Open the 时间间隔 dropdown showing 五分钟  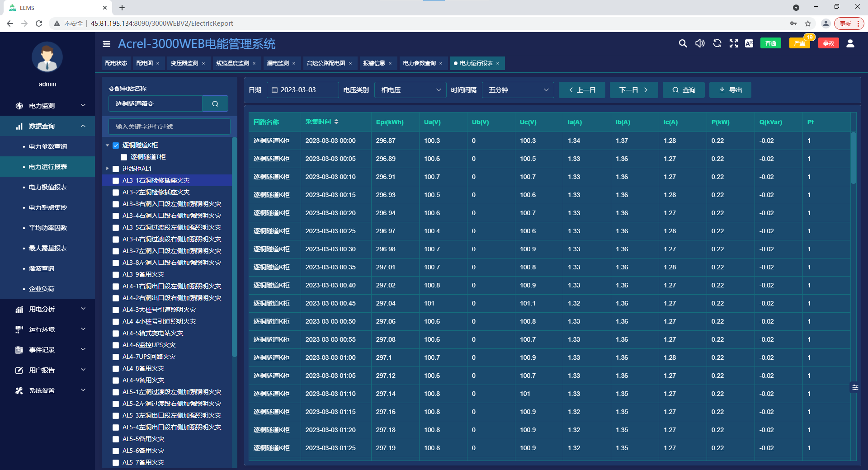pyautogui.click(x=518, y=90)
